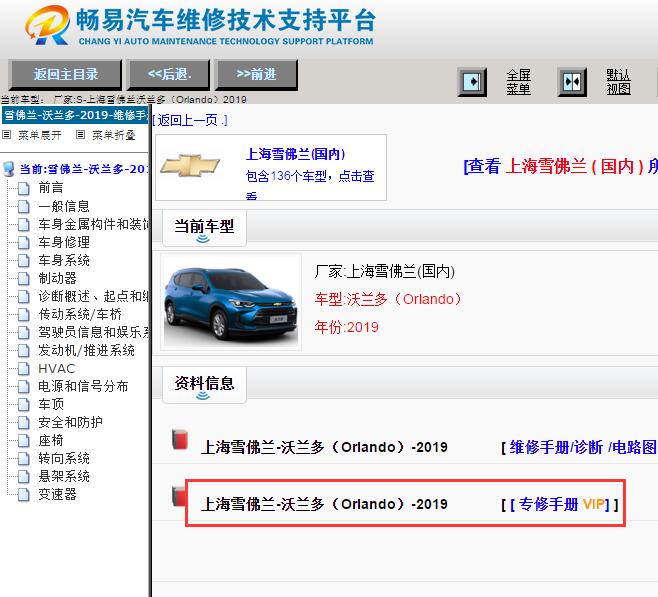This screenshot has width=658, height=597.
Task: Open the 变速器 tree item
Action: (x=57, y=494)
